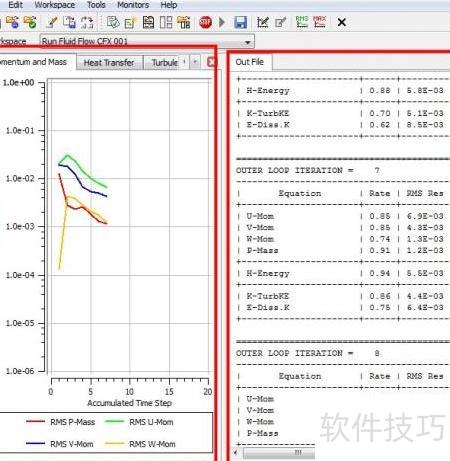Click the copy documents toolbar icon
450x461 pixels.
click(69, 22)
